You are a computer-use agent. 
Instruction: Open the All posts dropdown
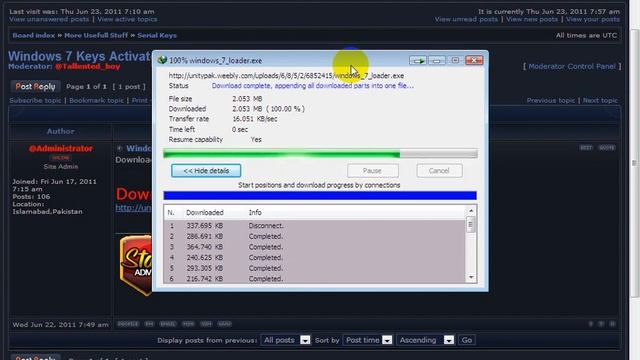pyautogui.click(x=286, y=340)
